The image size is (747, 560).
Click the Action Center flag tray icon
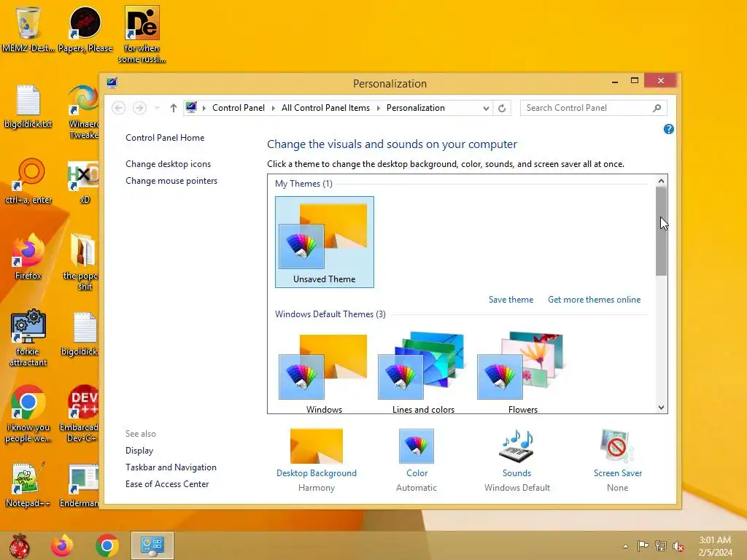click(643, 546)
